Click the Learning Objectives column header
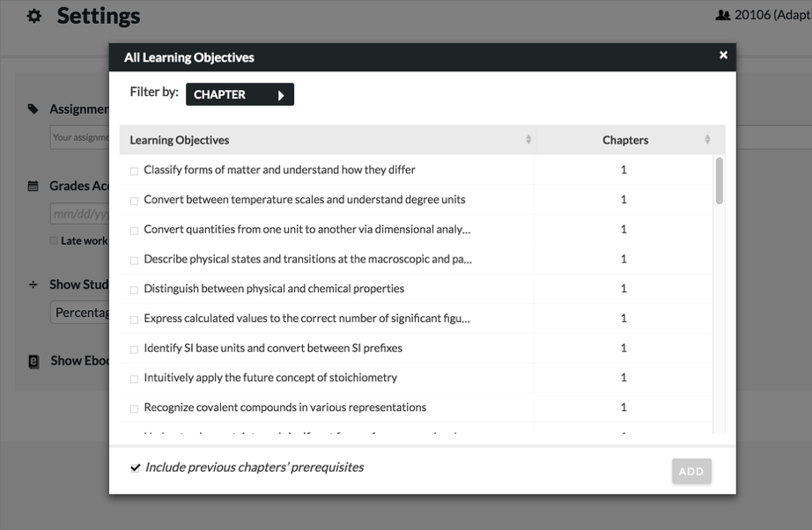 [x=180, y=140]
